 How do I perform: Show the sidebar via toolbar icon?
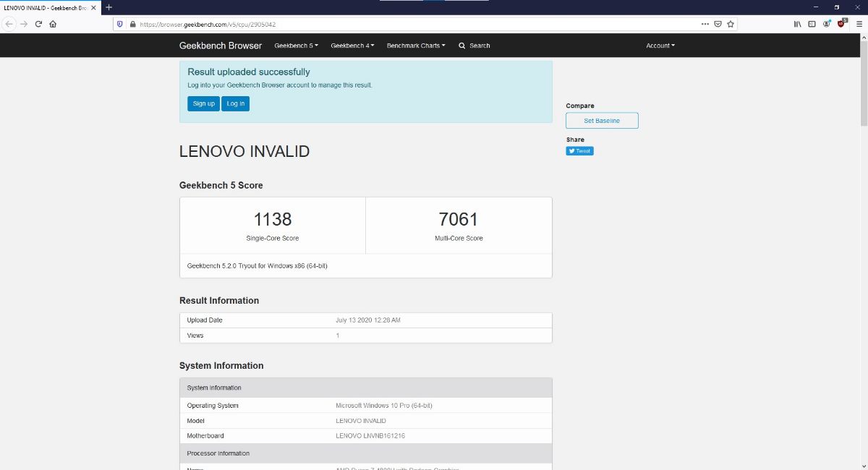click(812, 24)
